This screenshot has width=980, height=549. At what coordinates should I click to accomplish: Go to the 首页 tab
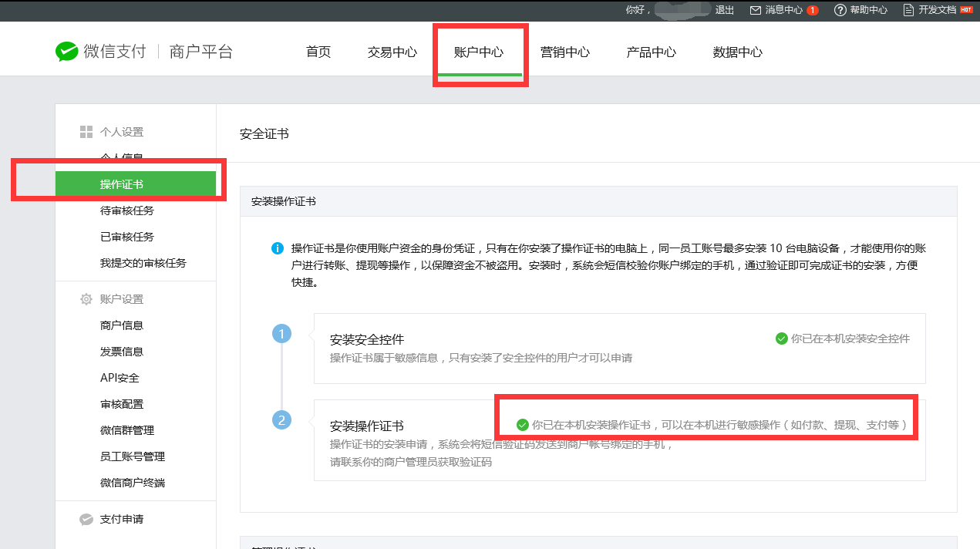tap(318, 52)
